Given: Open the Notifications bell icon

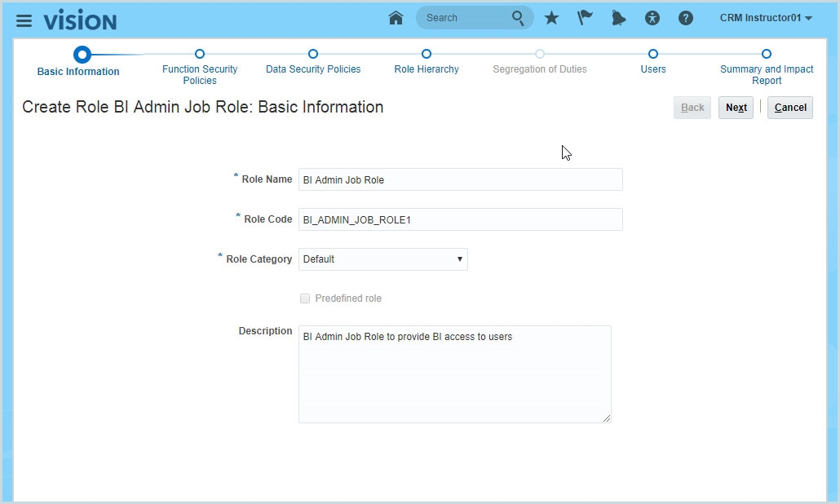Looking at the screenshot, I should (618, 18).
